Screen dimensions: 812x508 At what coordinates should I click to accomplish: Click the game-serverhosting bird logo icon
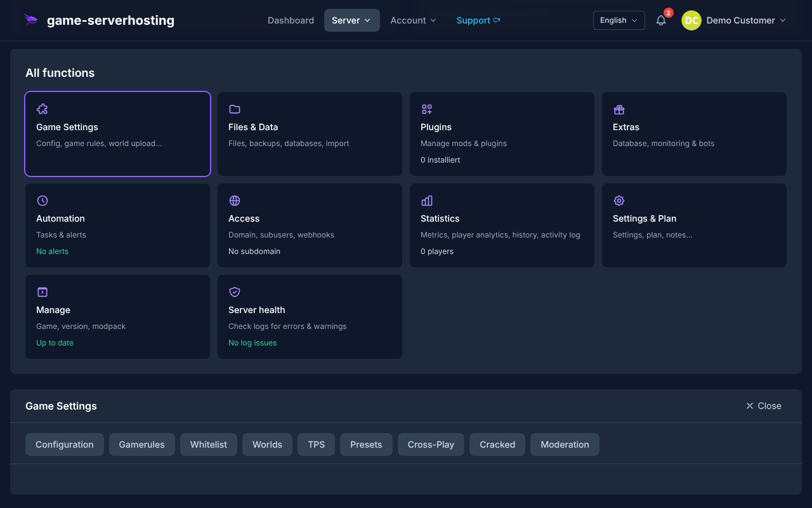30,20
